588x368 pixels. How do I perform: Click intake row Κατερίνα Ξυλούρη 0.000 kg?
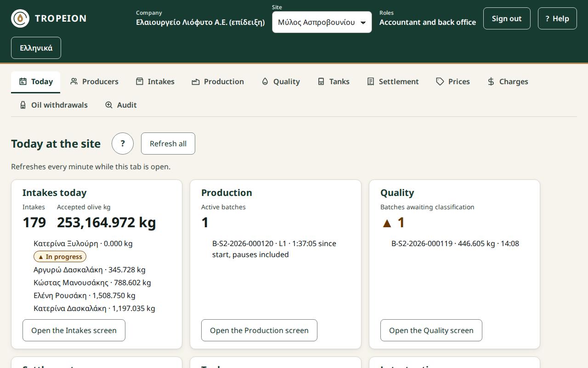pos(83,243)
